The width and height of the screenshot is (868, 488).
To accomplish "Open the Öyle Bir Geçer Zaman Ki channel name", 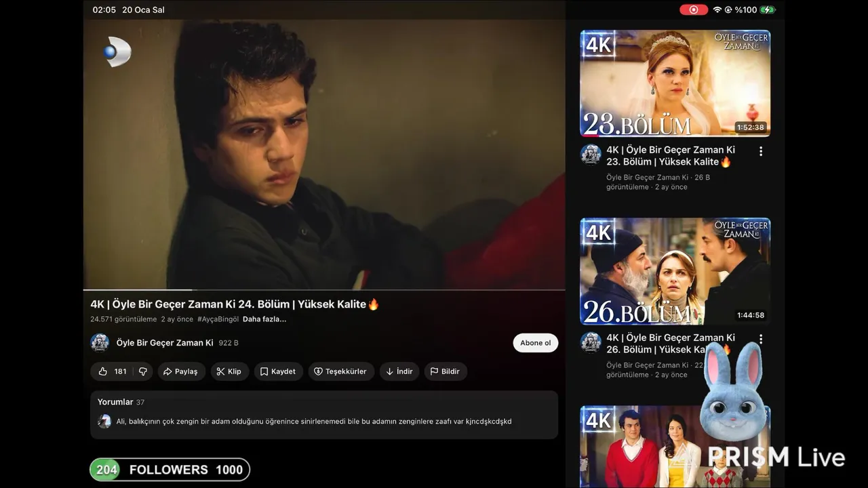I will coord(165,343).
